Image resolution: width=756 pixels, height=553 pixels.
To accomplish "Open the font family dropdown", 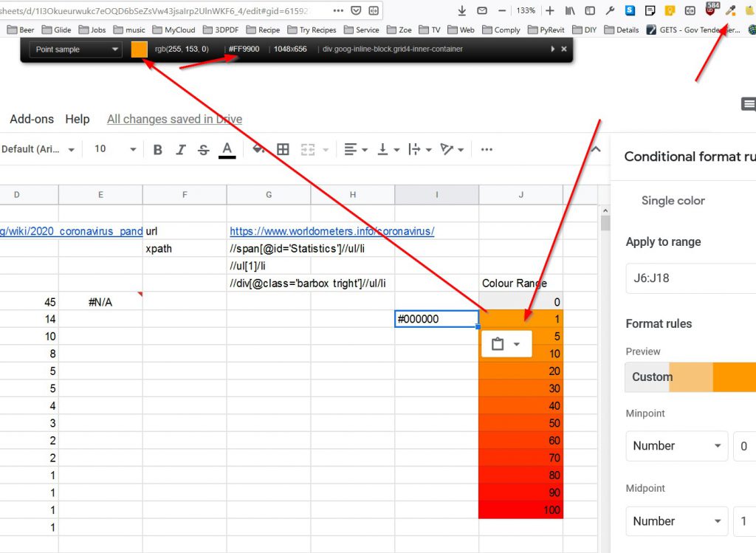I will click(38, 149).
